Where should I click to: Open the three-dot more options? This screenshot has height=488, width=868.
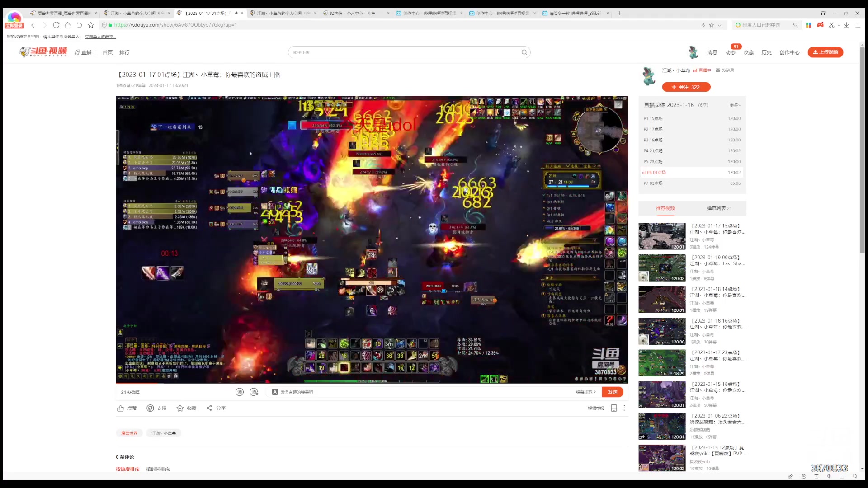click(624, 408)
